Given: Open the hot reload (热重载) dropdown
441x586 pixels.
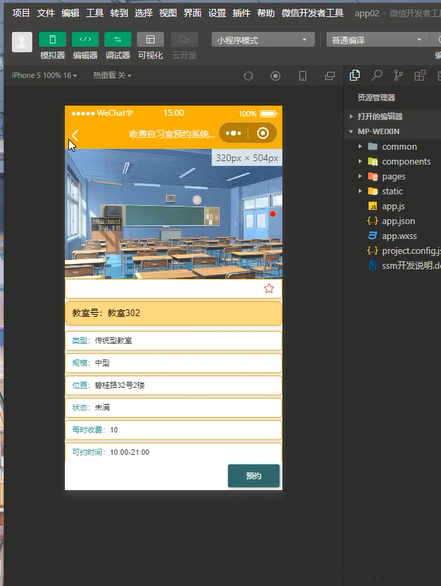Looking at the screenshot, I should 112,75.
